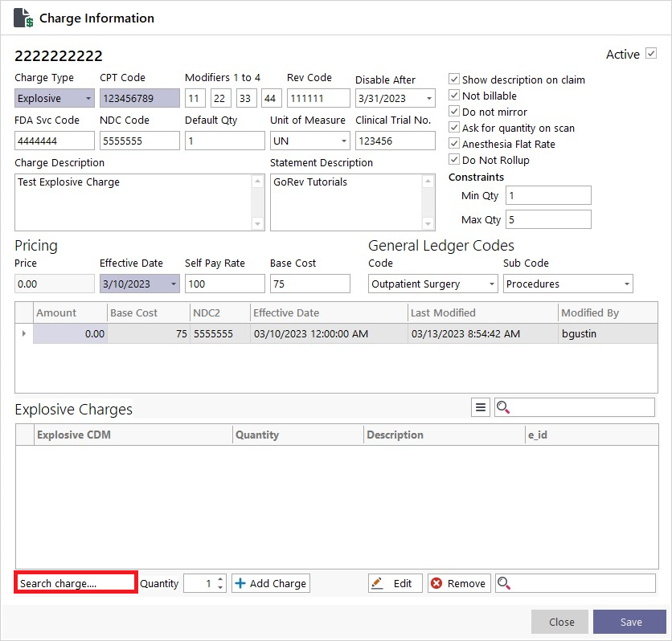Viewport: 672px width, 641px height.
Task: Decrease Quantity with the down spinner arrow
Action: [220, 587]
